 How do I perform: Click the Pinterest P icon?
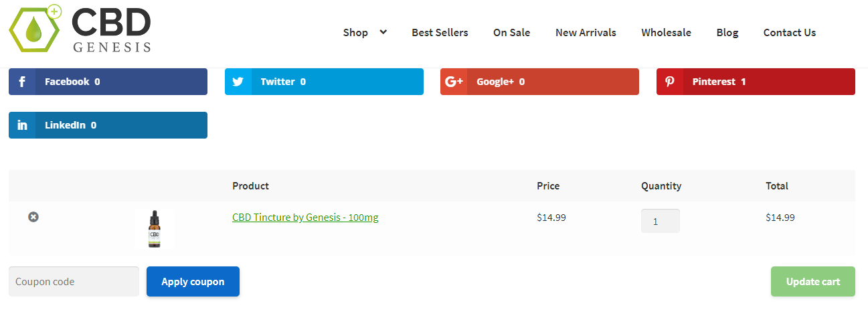[670, 82]
